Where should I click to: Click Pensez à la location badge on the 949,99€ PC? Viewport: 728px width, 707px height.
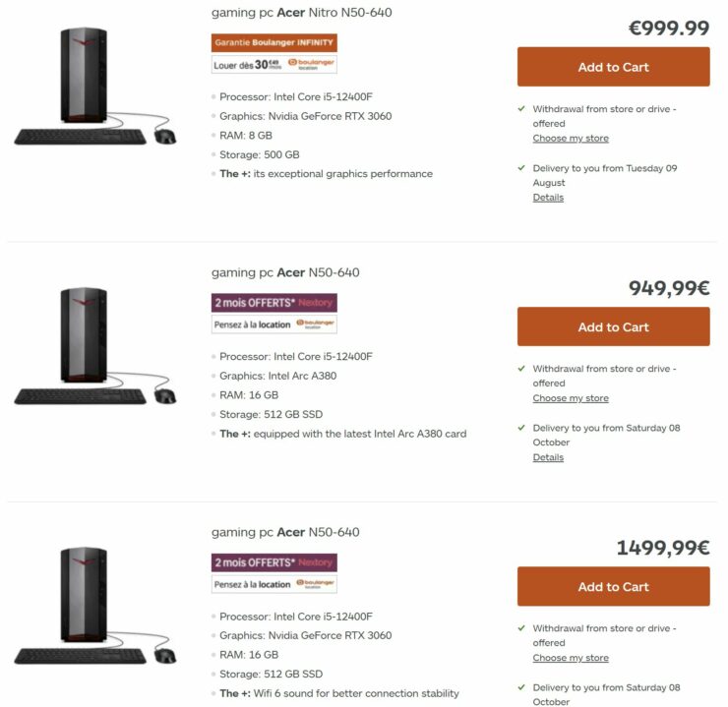[274, 324]
